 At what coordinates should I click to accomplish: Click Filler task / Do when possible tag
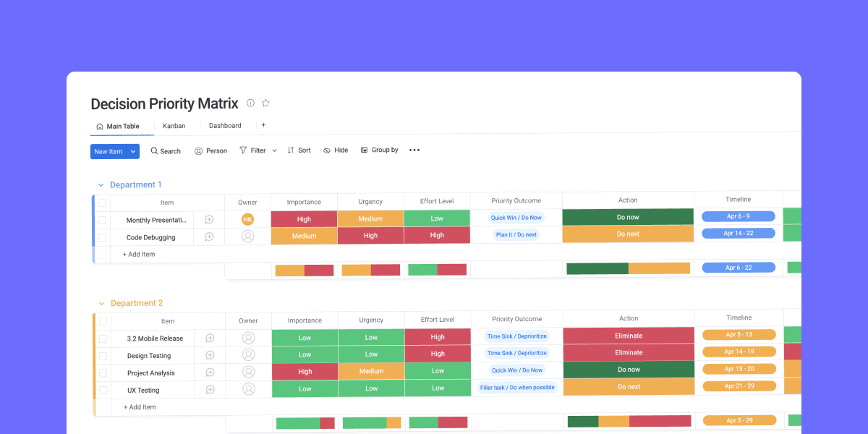point(517,387)
